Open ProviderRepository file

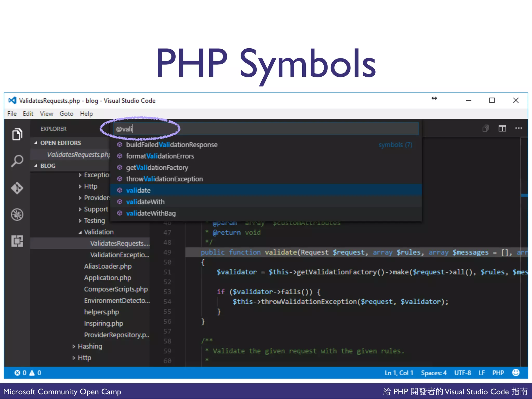point(117,335)
